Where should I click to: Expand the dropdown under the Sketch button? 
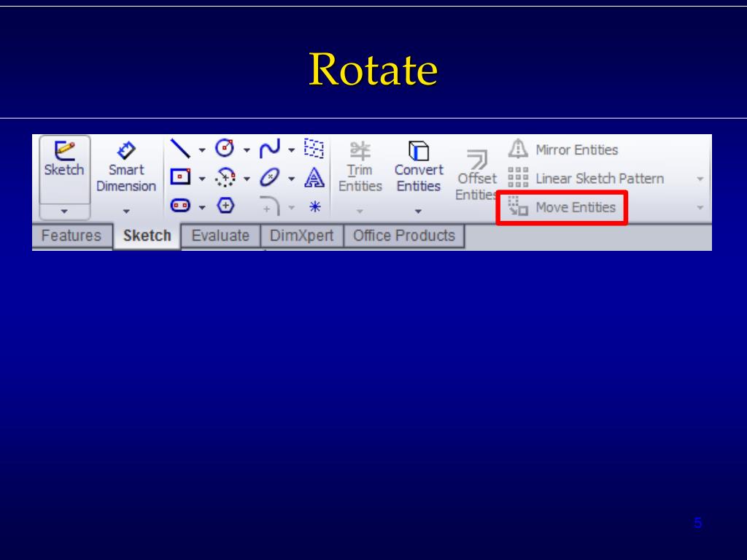(64, 211)
